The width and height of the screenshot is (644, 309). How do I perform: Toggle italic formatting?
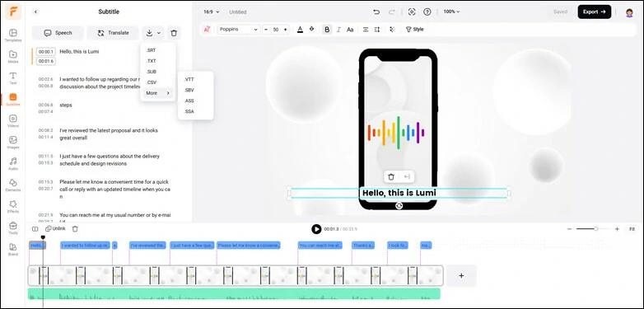coord(338,29)
